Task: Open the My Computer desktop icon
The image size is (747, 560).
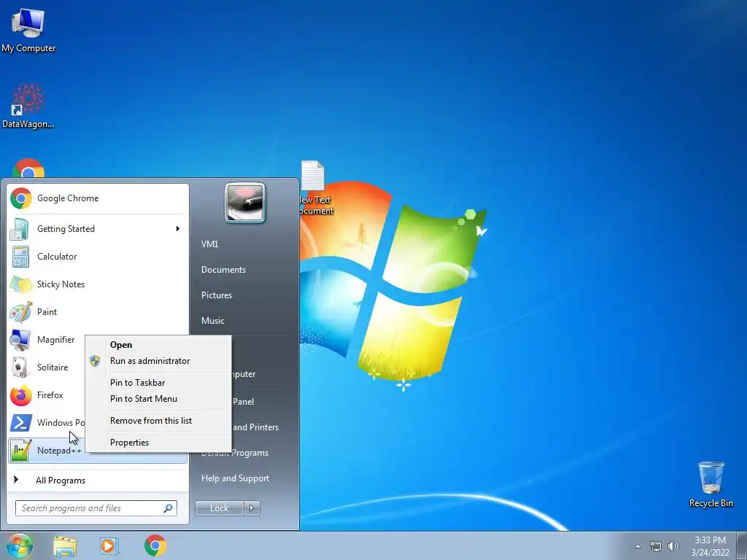Action: pyautogui.click(x=28, y=31)
